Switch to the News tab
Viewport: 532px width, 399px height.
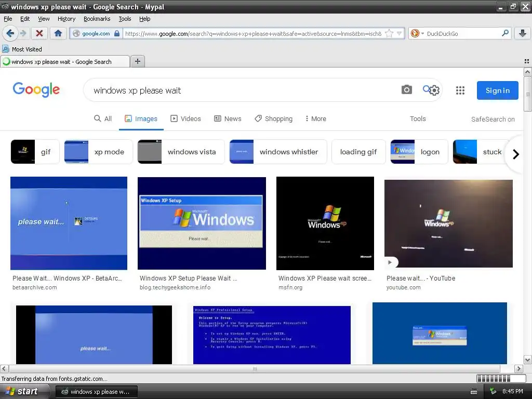(x=228, y=119)
